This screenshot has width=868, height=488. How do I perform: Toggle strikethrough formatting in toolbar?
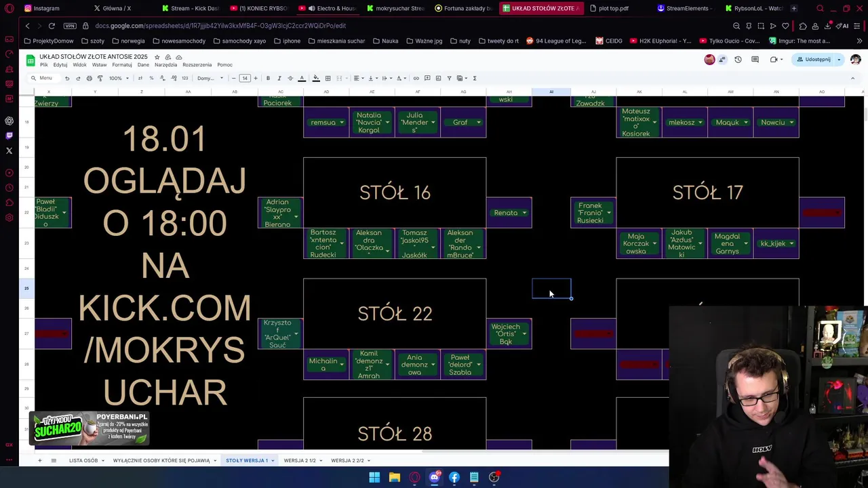point(290,78)
